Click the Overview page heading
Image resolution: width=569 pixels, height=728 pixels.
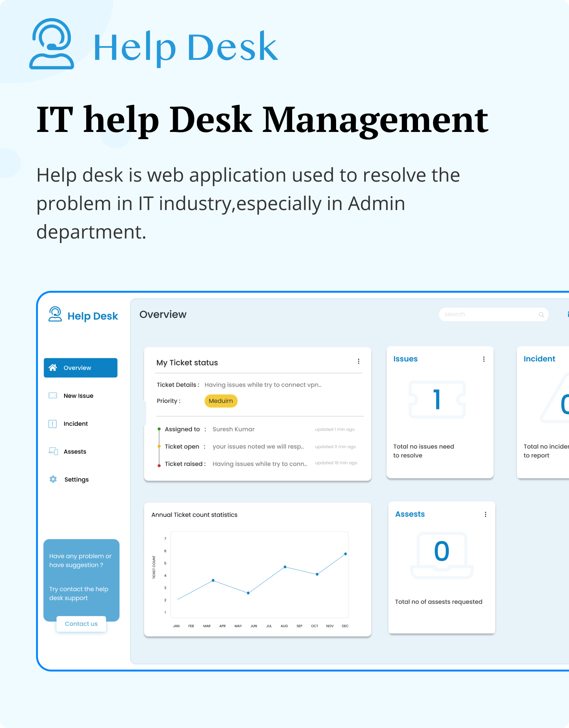tap(163, 314)
